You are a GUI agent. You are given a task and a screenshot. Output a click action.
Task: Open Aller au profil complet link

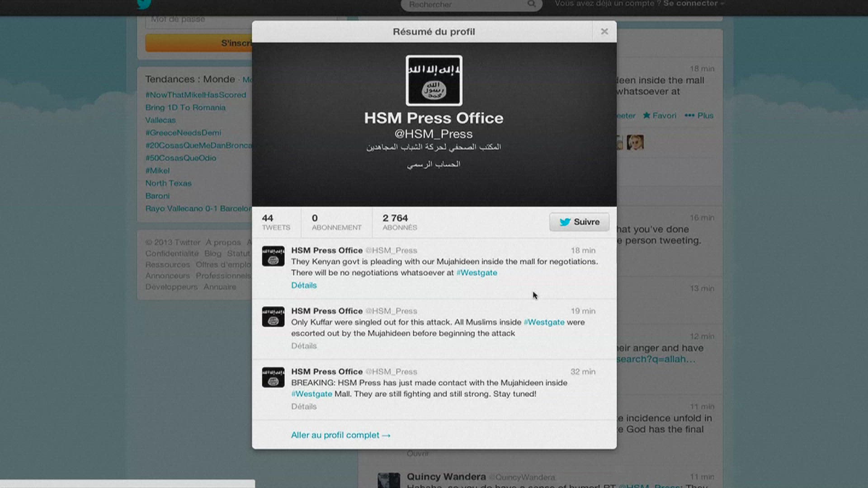click(340, 435)
